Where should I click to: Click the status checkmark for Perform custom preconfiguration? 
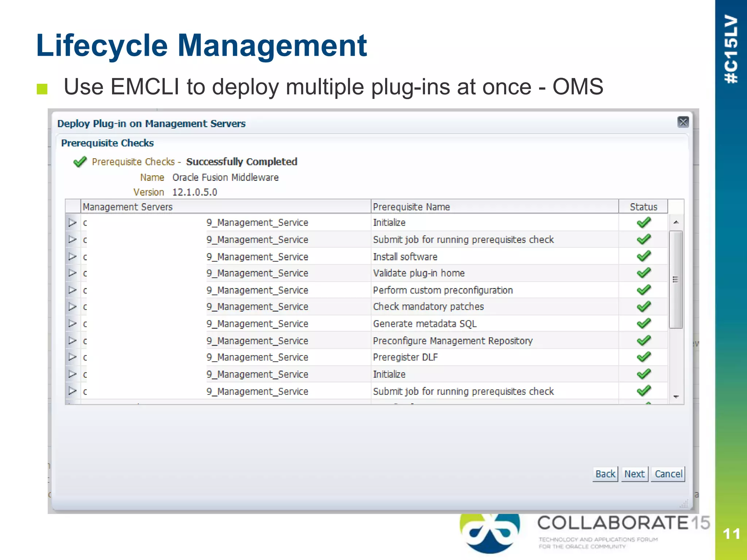pyautogui.click(x=644, y=289)
